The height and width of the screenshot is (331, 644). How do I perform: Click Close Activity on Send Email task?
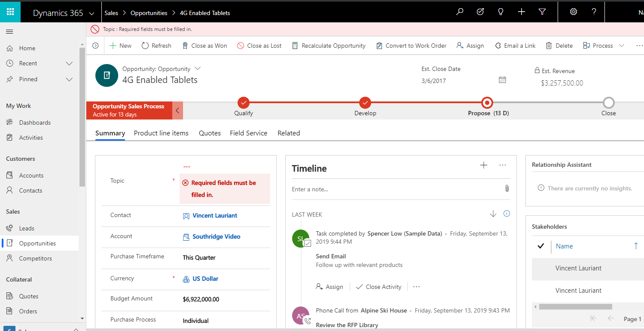pyautogui.click(x=378, y=287)
